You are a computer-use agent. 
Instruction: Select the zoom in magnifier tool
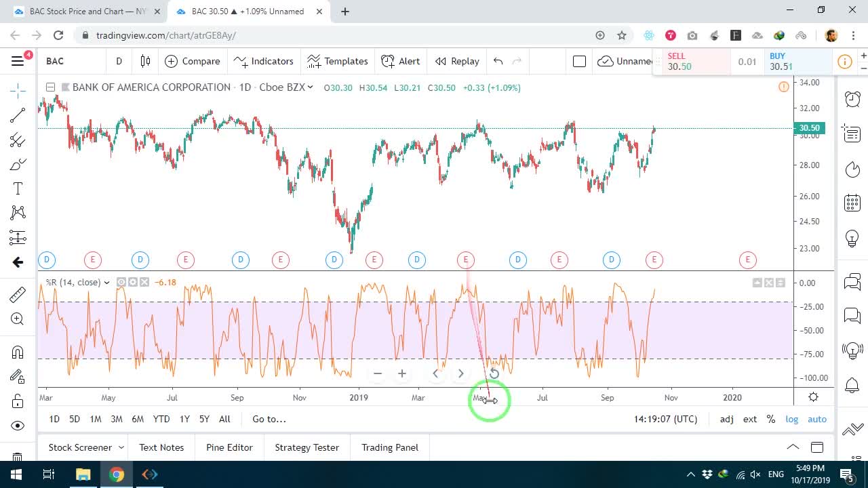[18, 319]
